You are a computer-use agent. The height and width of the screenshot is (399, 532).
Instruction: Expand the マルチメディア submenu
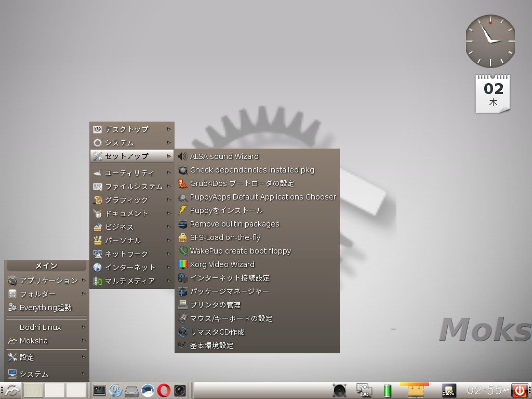point(130,281)
